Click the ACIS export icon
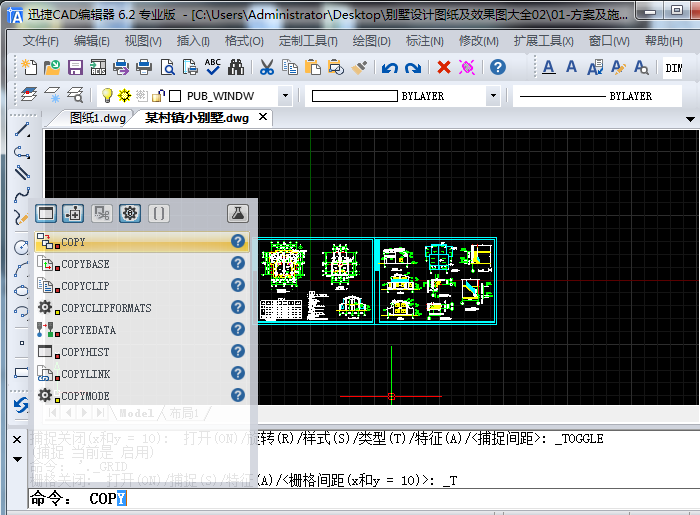 [x=98, y=67]
